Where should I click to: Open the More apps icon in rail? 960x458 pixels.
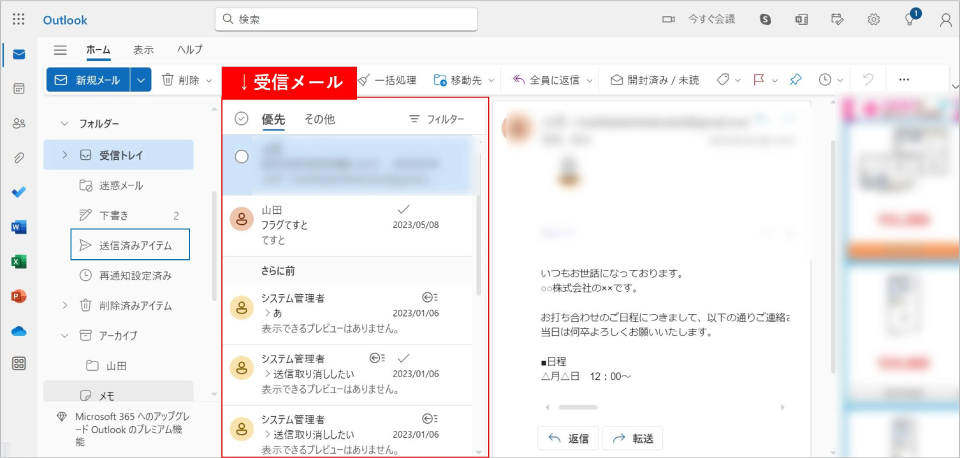[x=19, y=364]
